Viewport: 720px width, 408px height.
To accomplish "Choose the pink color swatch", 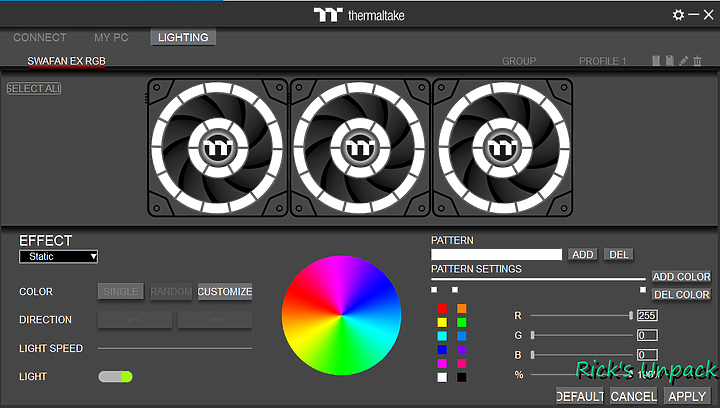I will (461, 363).
